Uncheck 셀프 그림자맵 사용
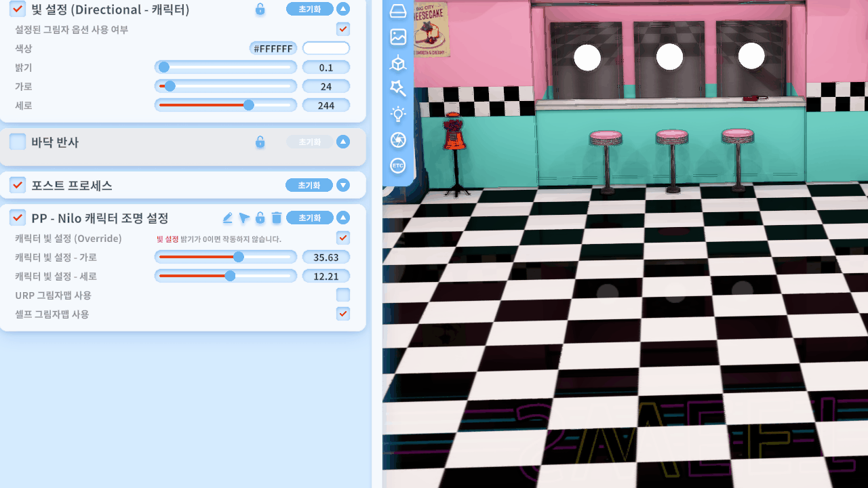Viewport: 868px width, 488px height. (x=343, y=314)
